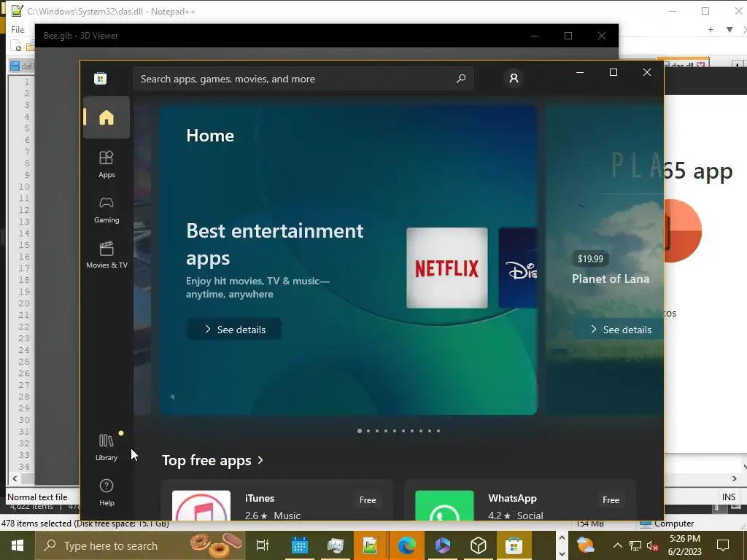Screen dimensions: 747x560
Task: Open the Disney app tile
Action: [x=518, y=268]
